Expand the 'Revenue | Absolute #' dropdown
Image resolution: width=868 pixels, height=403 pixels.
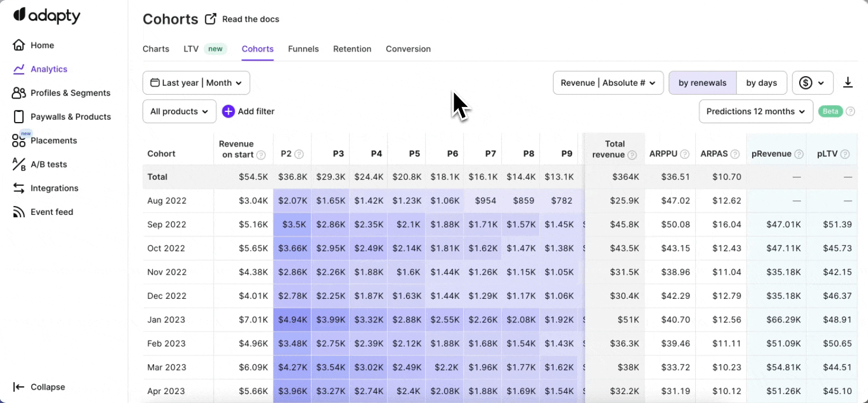pos(608,83)
